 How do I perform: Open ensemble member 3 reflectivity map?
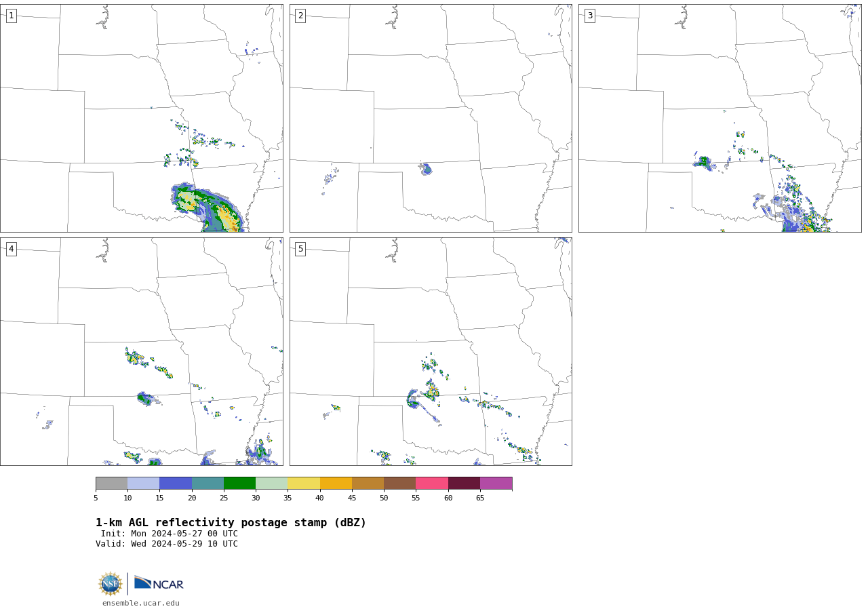pyautogui.click(x=720, y=119)
